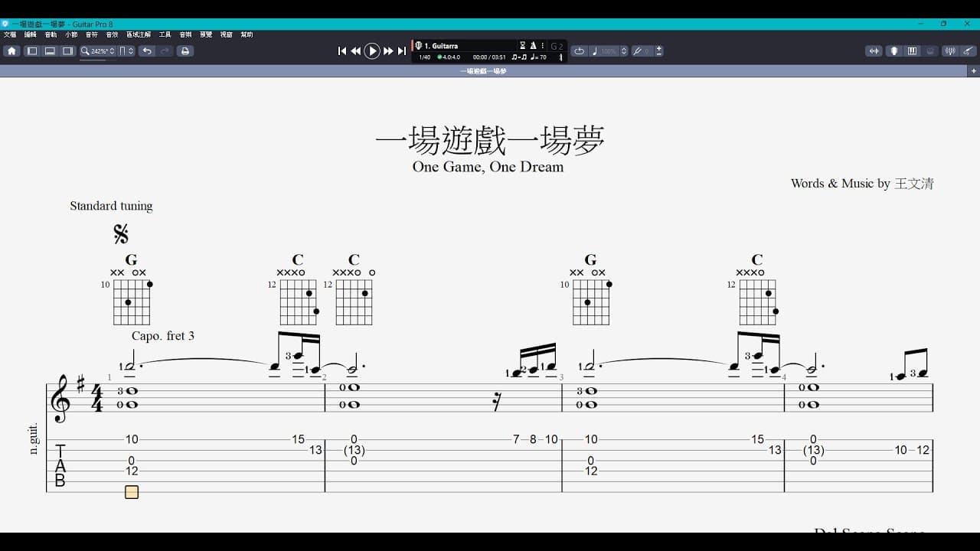Screen dimensions: 980x551
Task: Toggle the bottom global view panel
Action: [50, 51]
